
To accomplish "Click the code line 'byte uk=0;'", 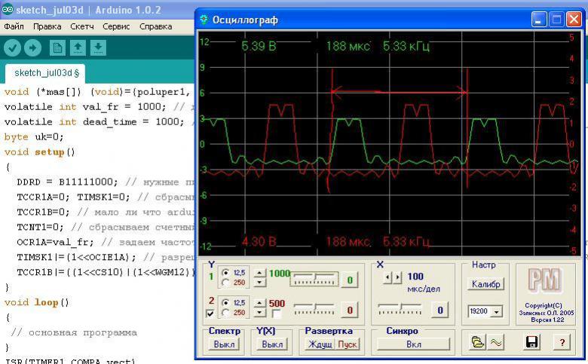I will pyautogui.click(x=34, y=137).
